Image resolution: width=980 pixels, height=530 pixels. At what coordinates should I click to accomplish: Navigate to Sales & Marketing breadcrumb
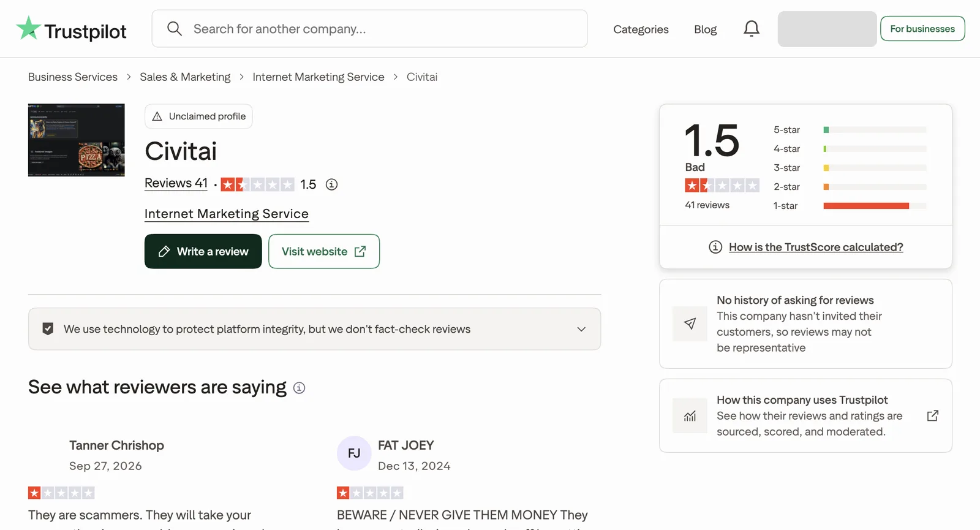coord(185,77)
